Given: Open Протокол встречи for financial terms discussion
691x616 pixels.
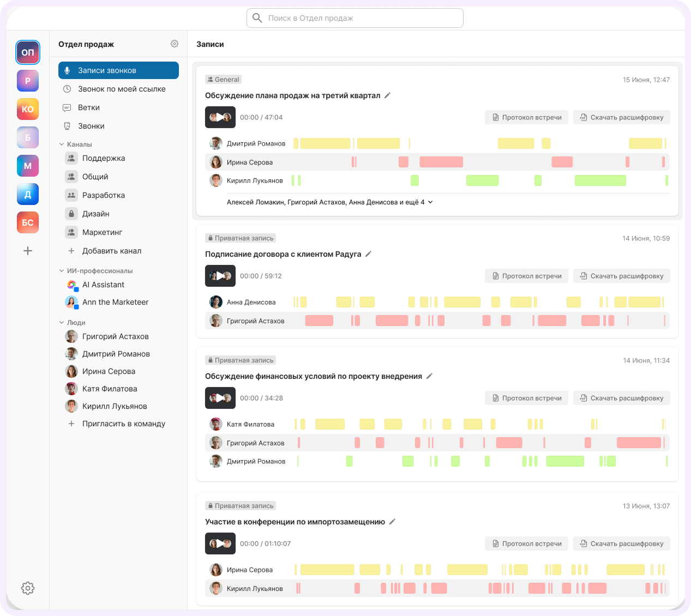Looking at the screenshot, I should coord(526,398).
